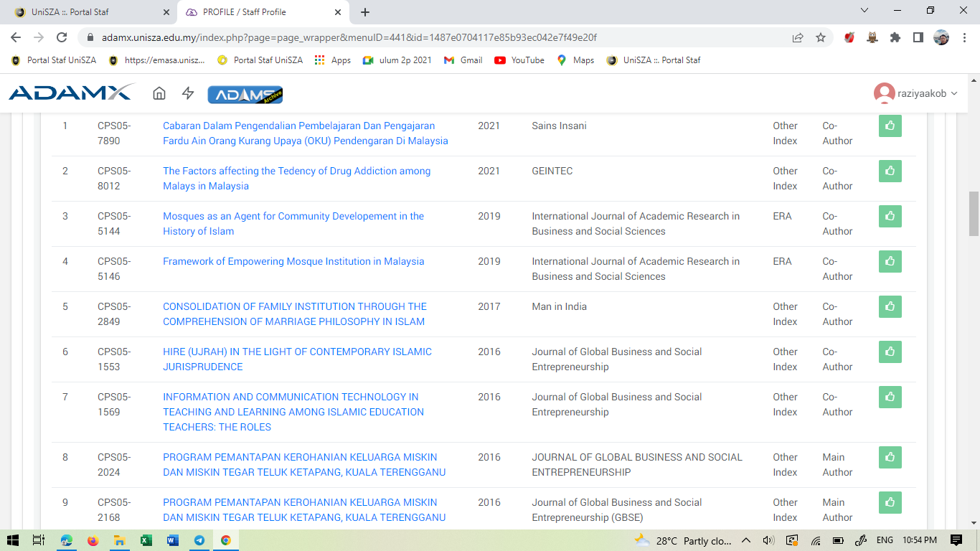
Task: Open Framework of Empowering Mosque Institution link
Action: click(293, 261)
